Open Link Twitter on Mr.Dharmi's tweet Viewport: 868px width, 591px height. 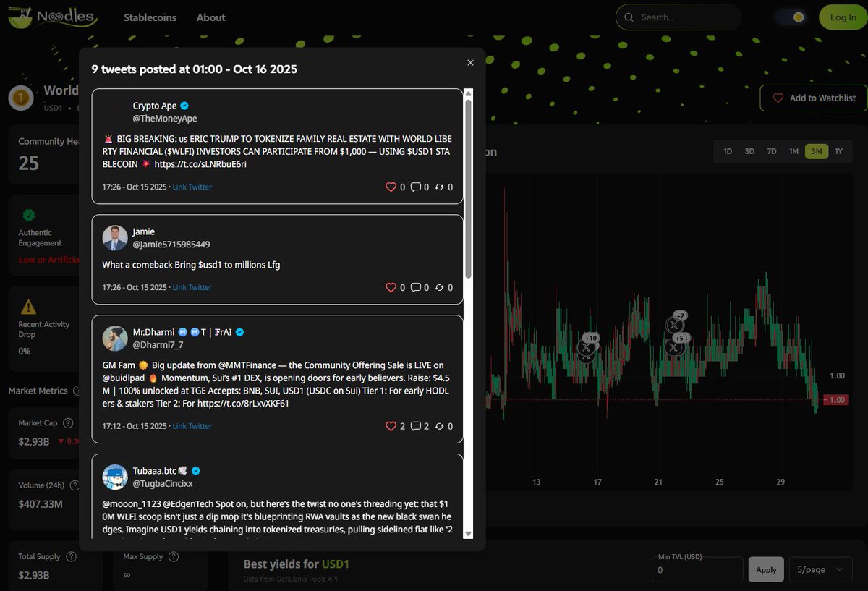coord(192,427)
